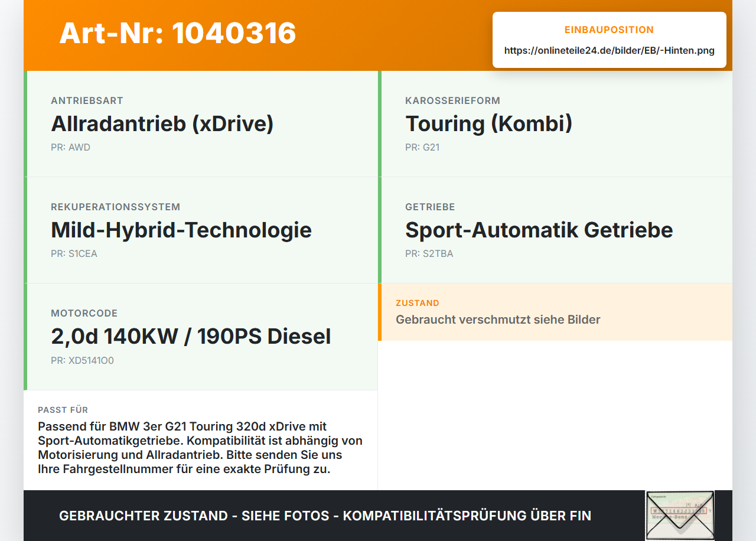Select Gebraucht verschmutzt siehe Bilder text

498,320
